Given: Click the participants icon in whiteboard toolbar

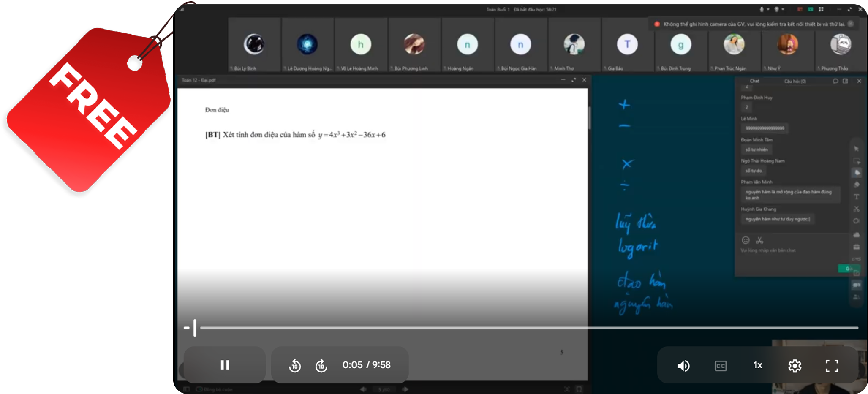Looking at the screenshot, I should click(856, 297).
